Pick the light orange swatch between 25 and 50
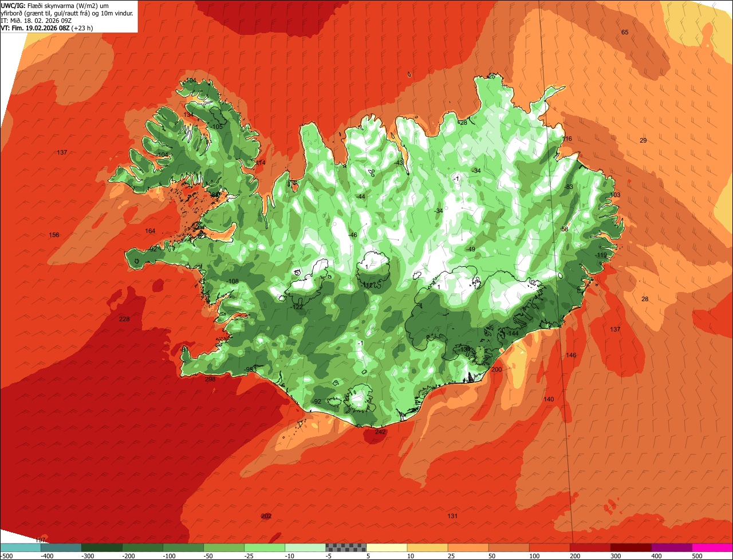The image size is (733, 560). click(468, 547)
